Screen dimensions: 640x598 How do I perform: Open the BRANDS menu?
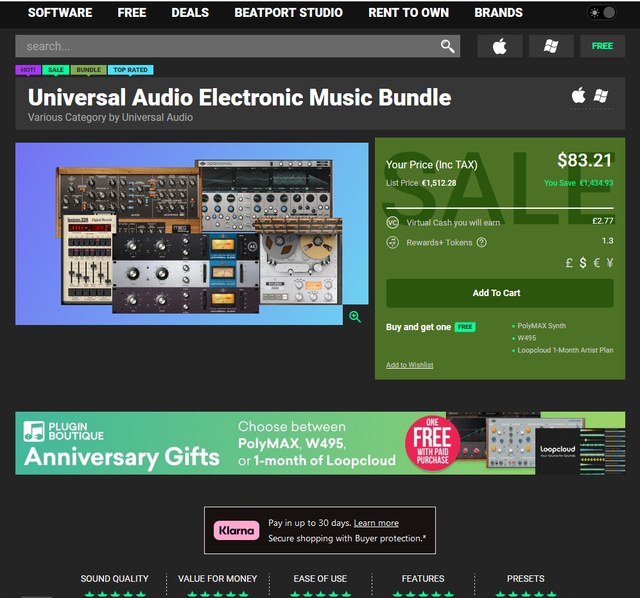tap(498, 13)
